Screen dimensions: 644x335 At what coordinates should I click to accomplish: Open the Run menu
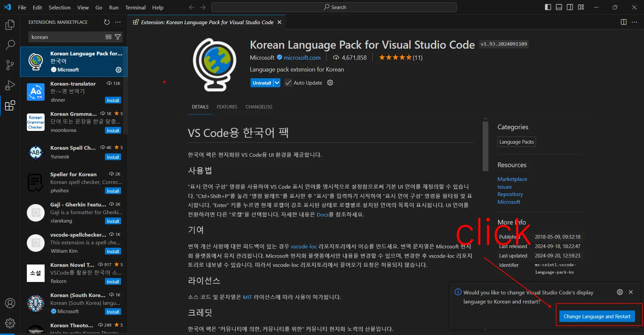tap(114, 7)
